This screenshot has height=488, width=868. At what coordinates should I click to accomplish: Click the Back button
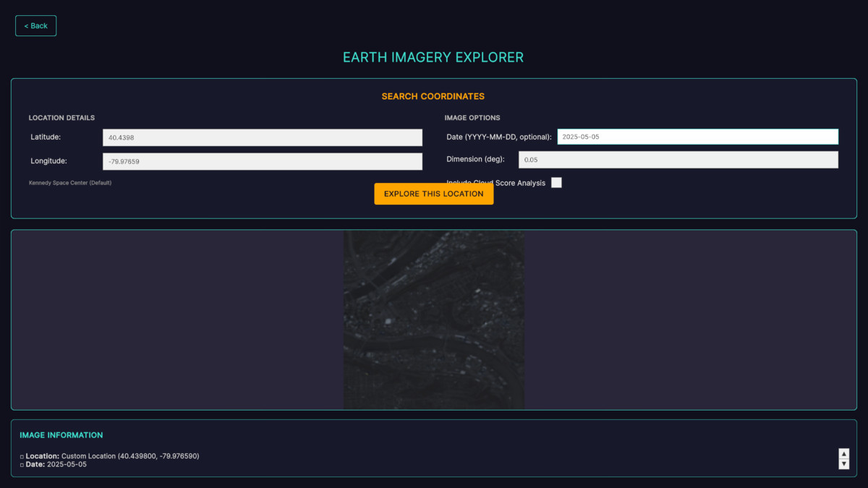(x=35, y=26)
